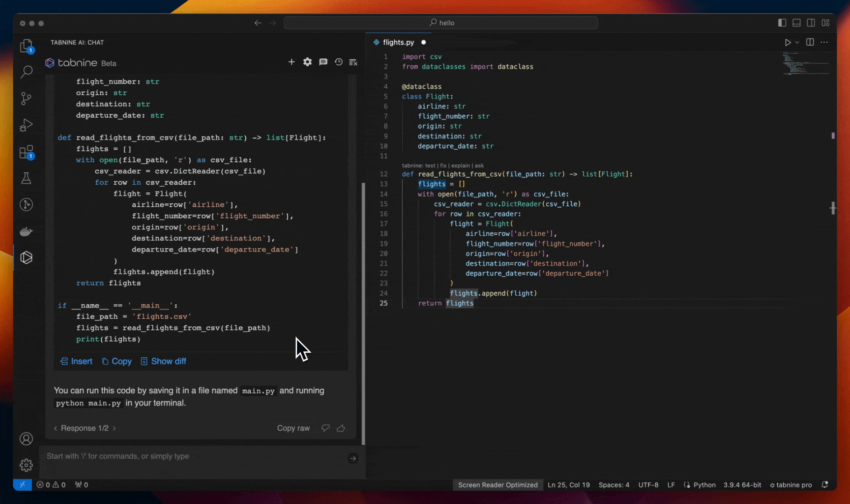Open Tabnine chat history
The width and height of the screenshot is (850, 504).
pyautogui.click(x=339, y=62)
